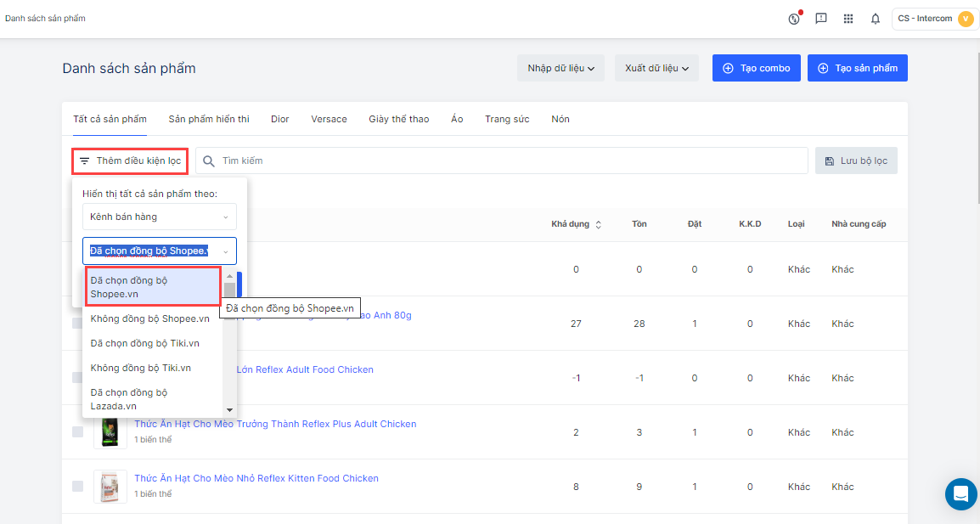This screenshot has height=524, width=980.
Task: Switch to the Sản phẩm hiển thị tab
Action: pyautogui.click(x=209, y=119)
